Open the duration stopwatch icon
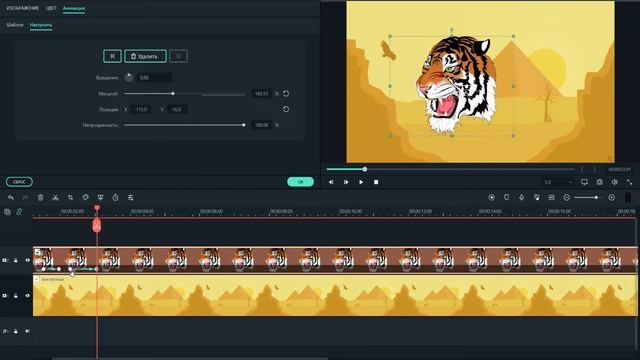Viewport: 640px width, 360px height. (x=116, y=198)
